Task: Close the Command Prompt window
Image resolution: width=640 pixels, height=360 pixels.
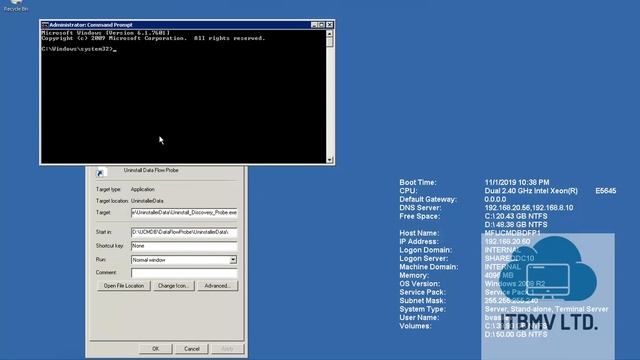Action: point(329,25)
